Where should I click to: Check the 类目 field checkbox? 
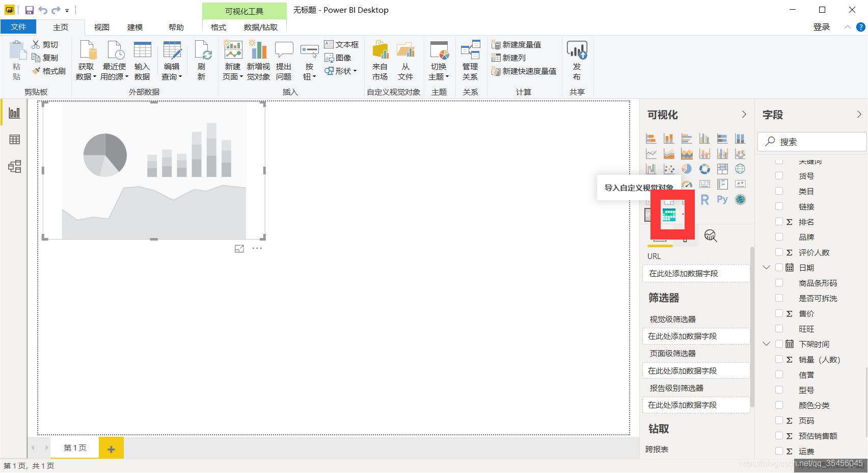point(779,191)
